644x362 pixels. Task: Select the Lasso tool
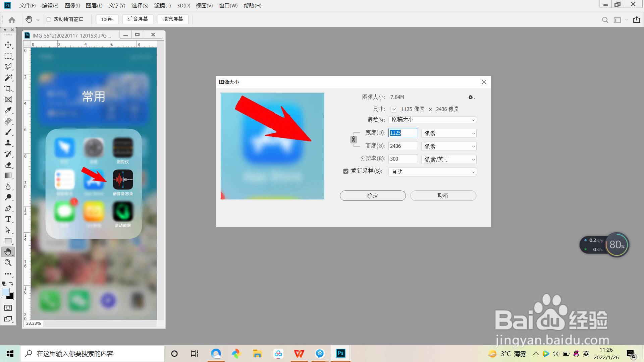click(x=8, y=66)
